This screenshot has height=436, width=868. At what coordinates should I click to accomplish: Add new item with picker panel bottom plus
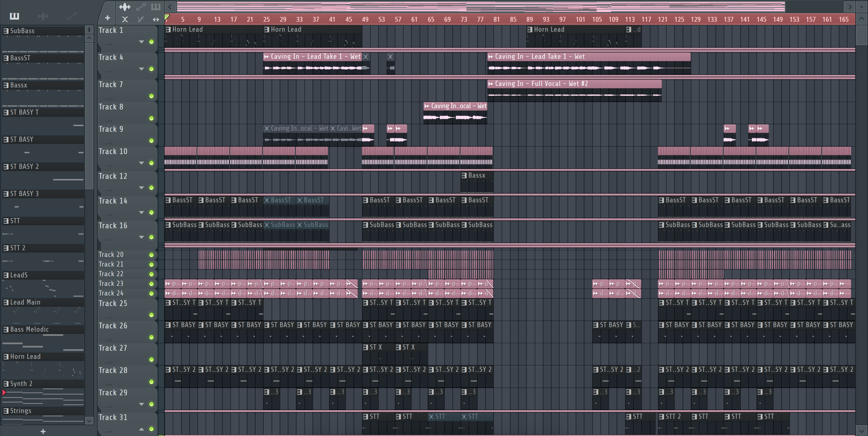pos(43,431)
